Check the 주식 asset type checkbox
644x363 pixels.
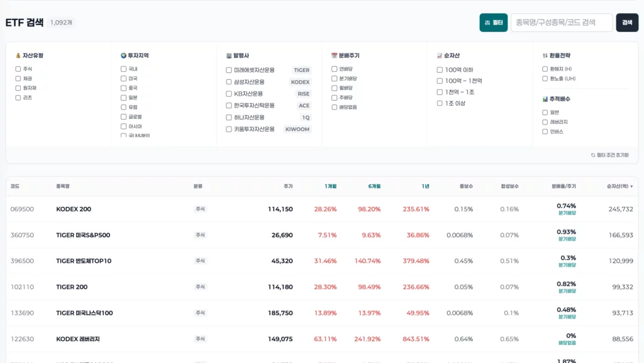pyautogui.click(x=18, y=69)
